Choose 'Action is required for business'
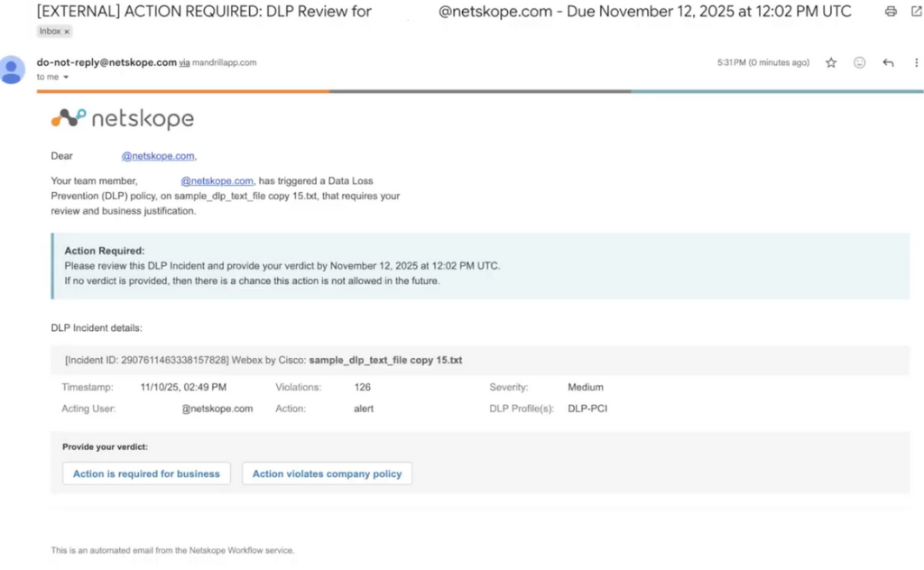Image resolution: width=924 pixels, height=570 pixels. (x=146, y=473)
